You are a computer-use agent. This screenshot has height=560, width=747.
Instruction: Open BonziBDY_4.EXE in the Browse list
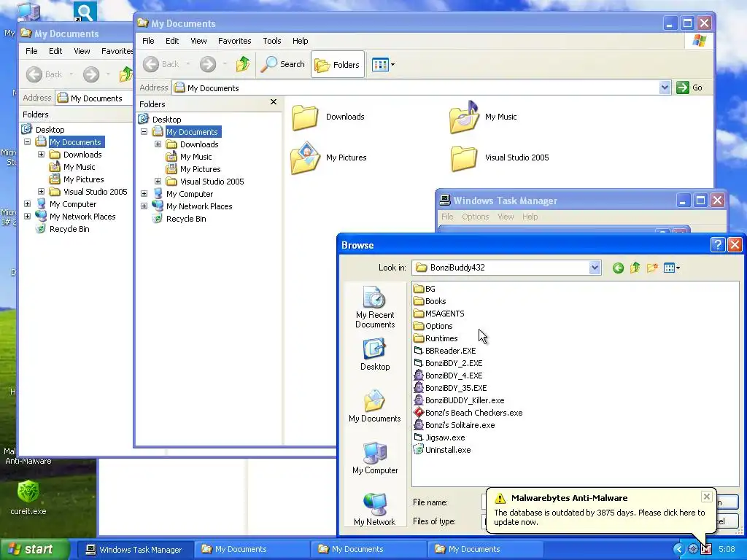[449, 376]
